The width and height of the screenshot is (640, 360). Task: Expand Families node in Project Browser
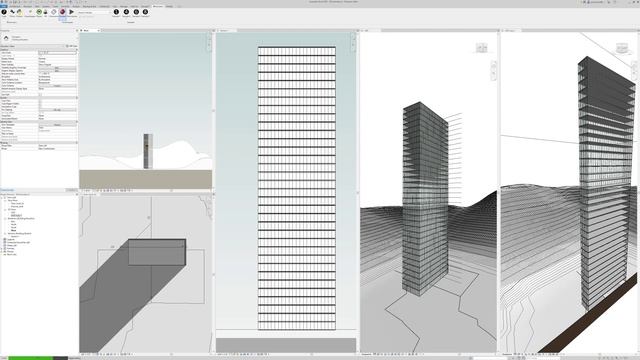click(x=2, y=248)
